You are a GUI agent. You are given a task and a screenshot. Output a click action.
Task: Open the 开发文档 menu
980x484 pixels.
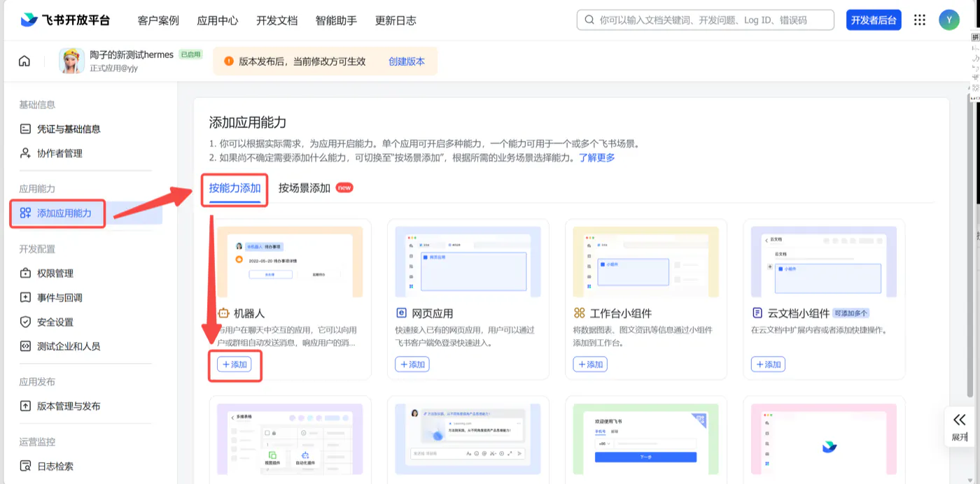[x=276, y=20]
